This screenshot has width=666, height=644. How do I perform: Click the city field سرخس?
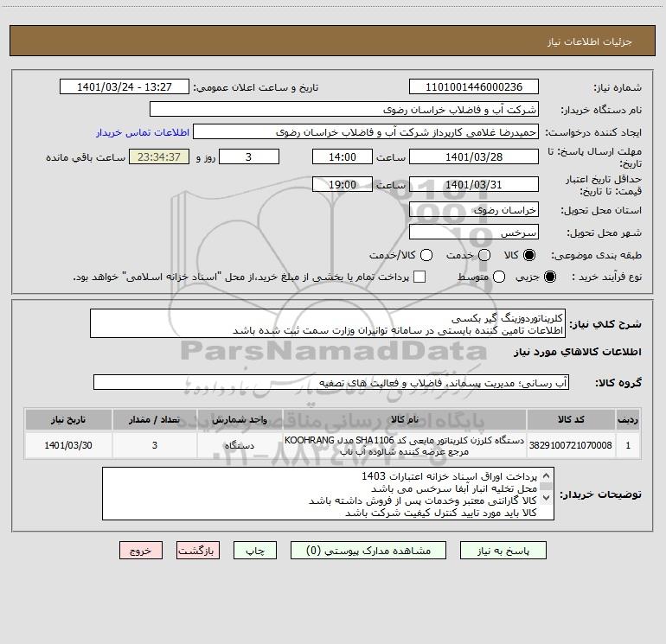coord(474,233)
